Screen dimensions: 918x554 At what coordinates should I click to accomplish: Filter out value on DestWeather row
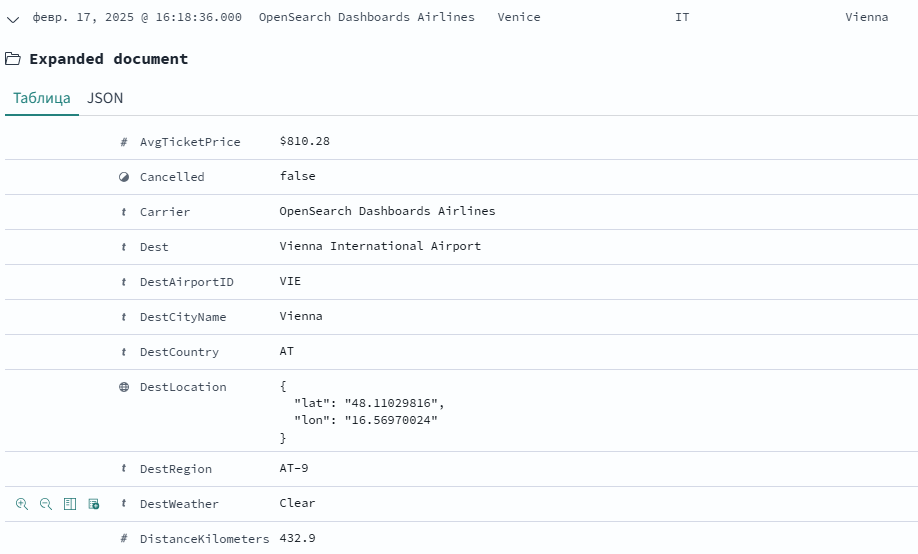tap(46, 504)
